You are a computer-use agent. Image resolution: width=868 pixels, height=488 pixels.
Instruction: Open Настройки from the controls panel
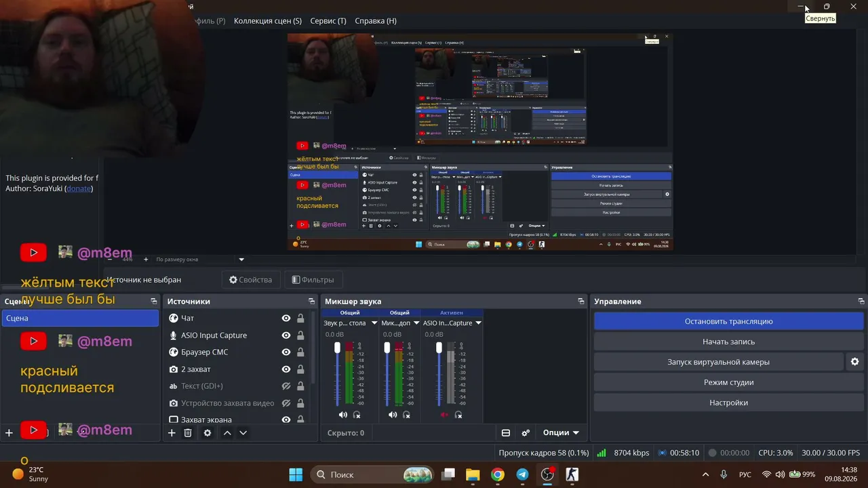[729, 403]
